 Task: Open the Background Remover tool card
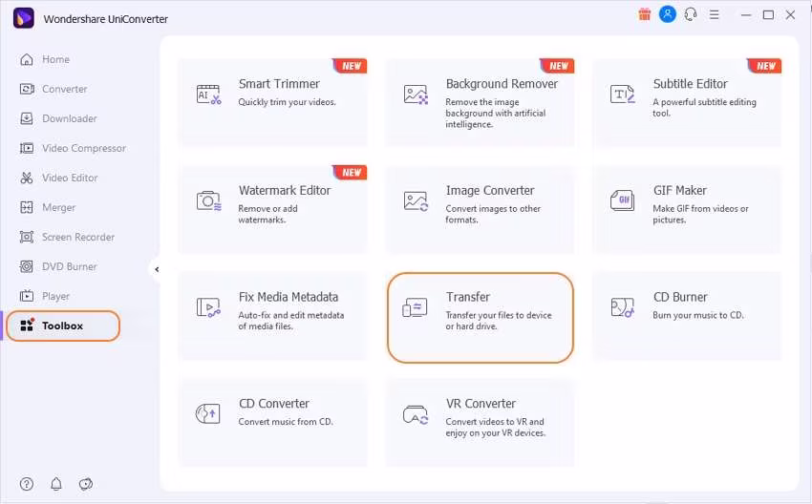point(480,103)
